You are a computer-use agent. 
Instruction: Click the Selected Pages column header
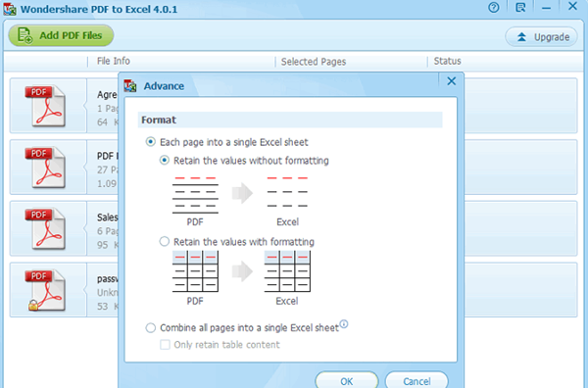[x=314, y=62]
